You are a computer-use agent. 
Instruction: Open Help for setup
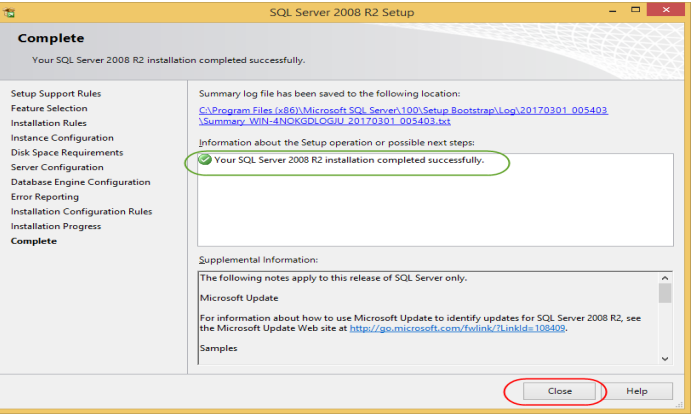636,391
